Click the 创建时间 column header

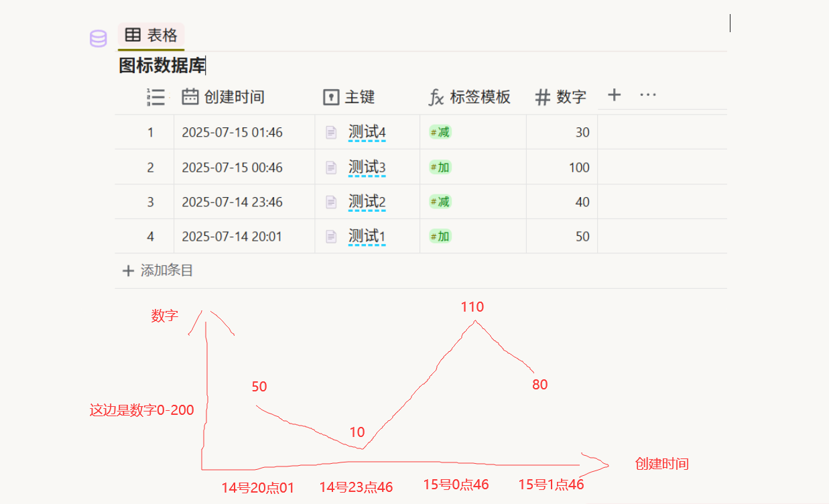click(223, 97)
